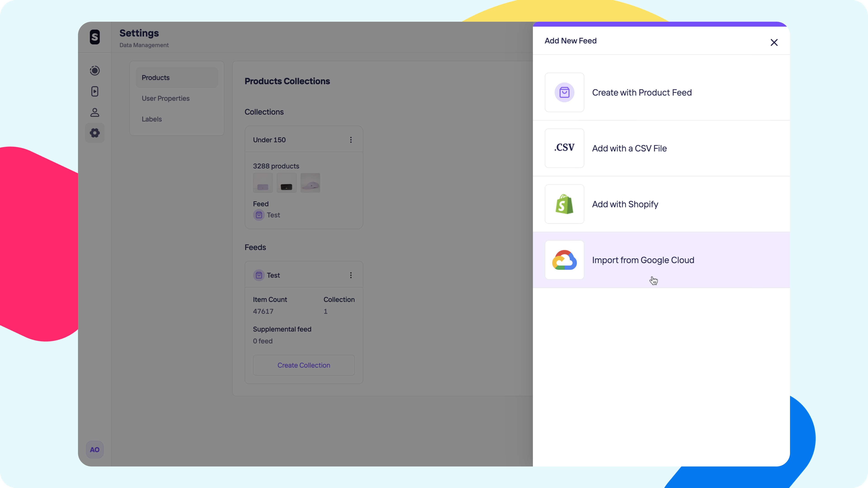Open User Properties settings section
This screenshot has height=488, width=868.
pos(165,98)
